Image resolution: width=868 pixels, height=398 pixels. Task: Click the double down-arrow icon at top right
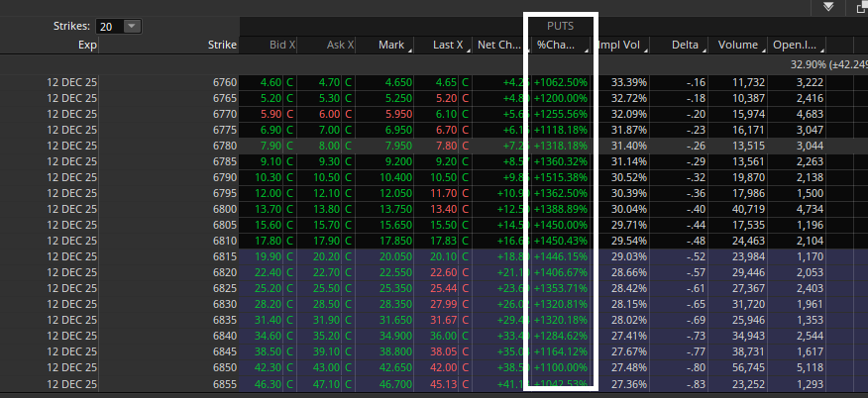tap(828, 7)
